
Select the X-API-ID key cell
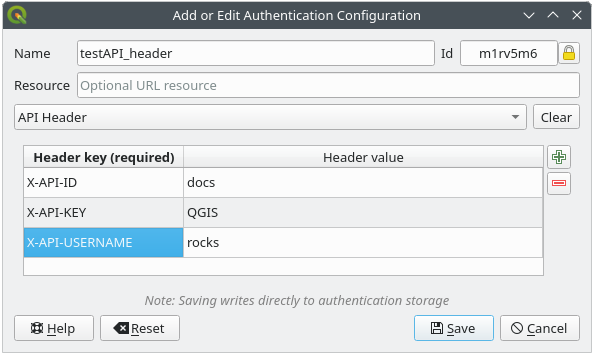click(x=103, y=183)
